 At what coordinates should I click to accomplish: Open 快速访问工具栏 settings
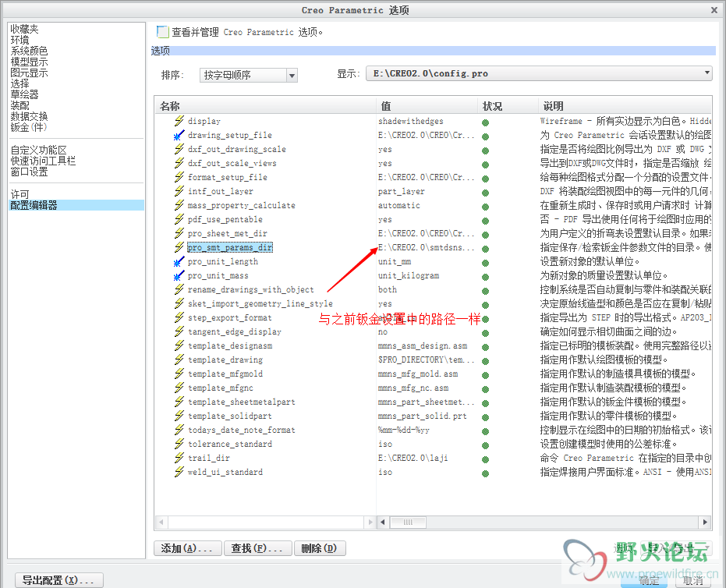(43, 161)
